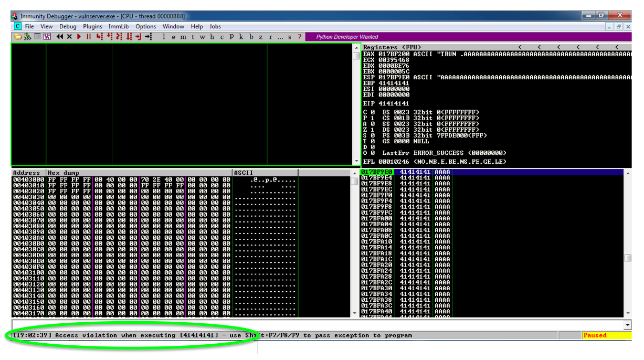This screenshot has width=644, height=360.
Task: Select hex dump row 00403000
Action: coord(154,179)
